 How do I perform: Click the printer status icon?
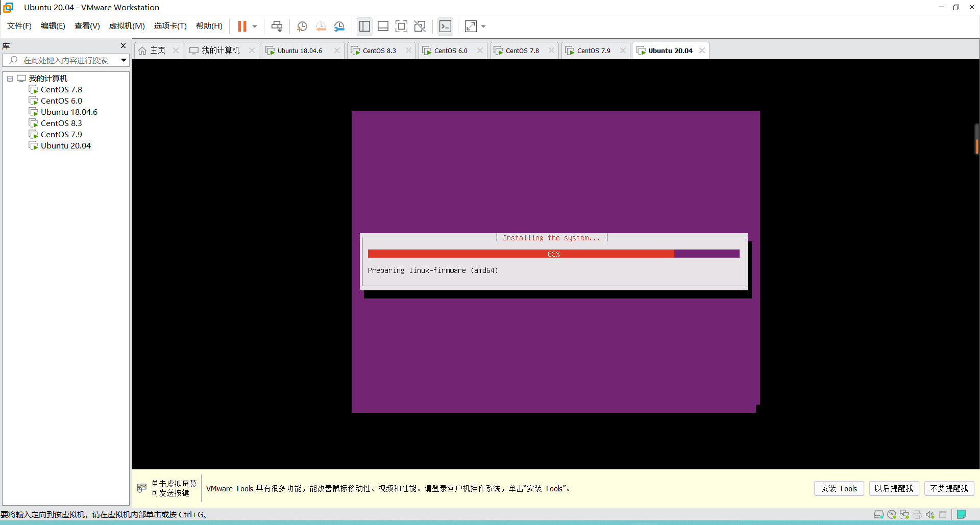click(917, 514)
